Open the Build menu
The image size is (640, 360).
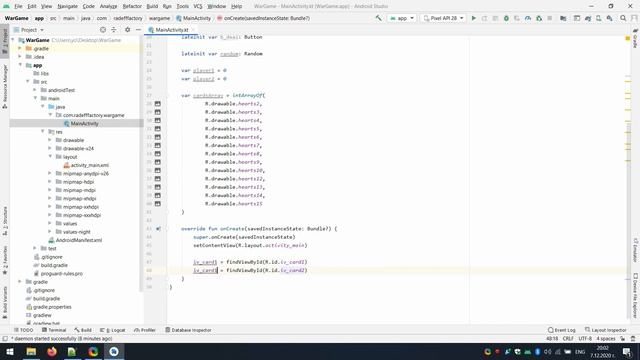tap(152, 6)
